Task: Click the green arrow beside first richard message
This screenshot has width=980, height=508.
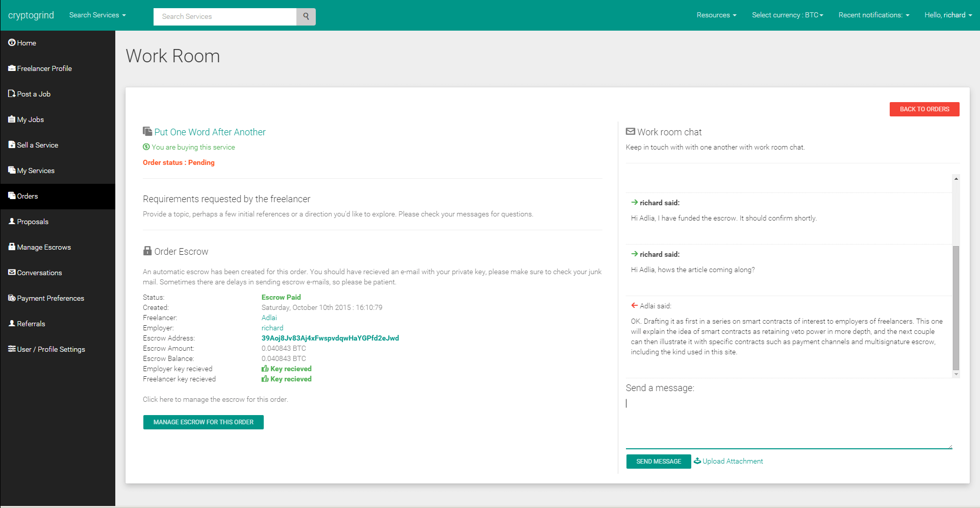Action: [635, 202]
